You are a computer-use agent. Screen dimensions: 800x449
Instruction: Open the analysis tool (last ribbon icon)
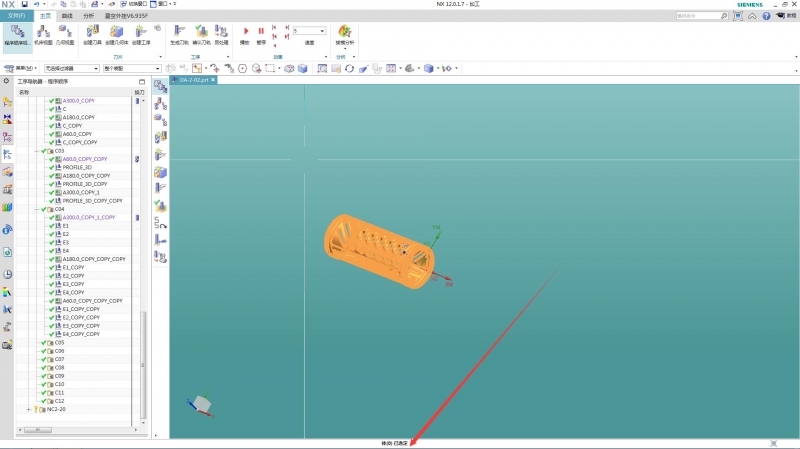point(344,36)
